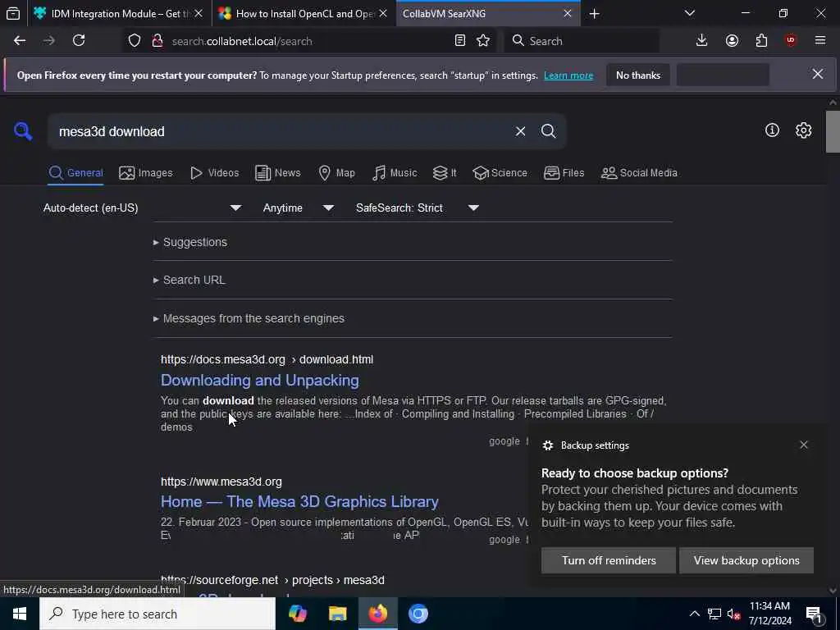
Task: List all tabs with chevron button
Action: pos(690,14)
